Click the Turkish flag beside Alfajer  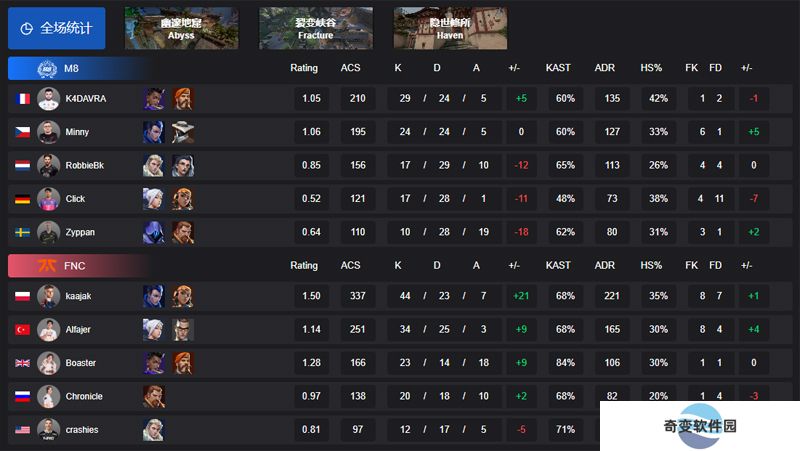click(x=22, y=330)
